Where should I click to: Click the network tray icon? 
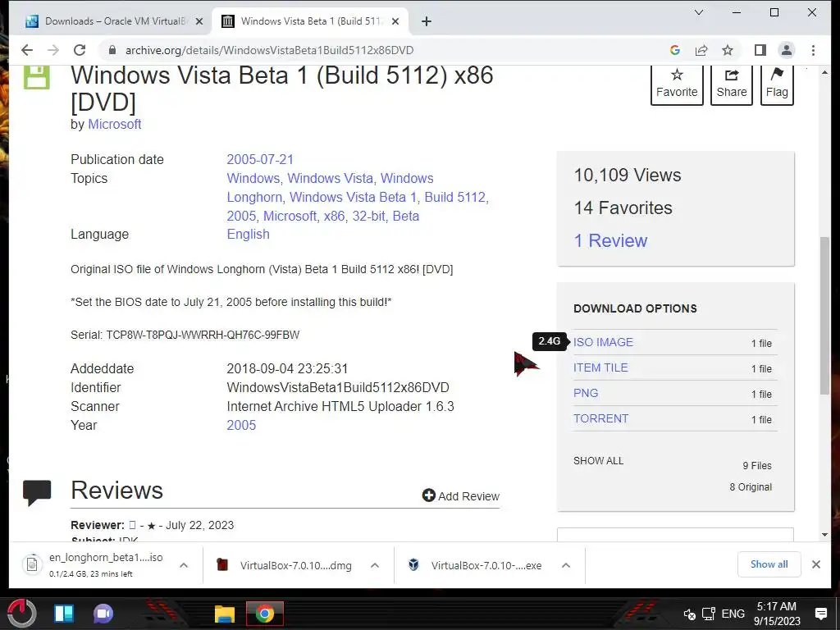(x=709, y=614)
